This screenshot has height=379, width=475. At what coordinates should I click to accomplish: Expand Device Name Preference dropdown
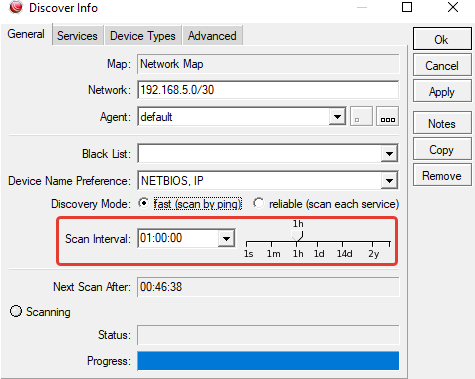click(x=389, y=181)
